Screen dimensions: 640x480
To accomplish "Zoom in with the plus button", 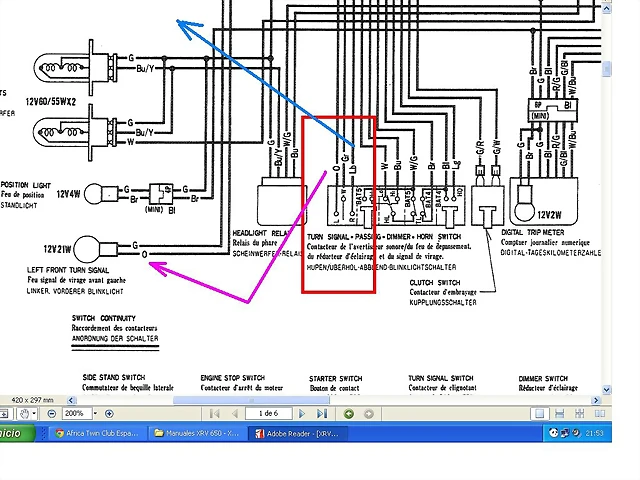I will pos(109,414).
